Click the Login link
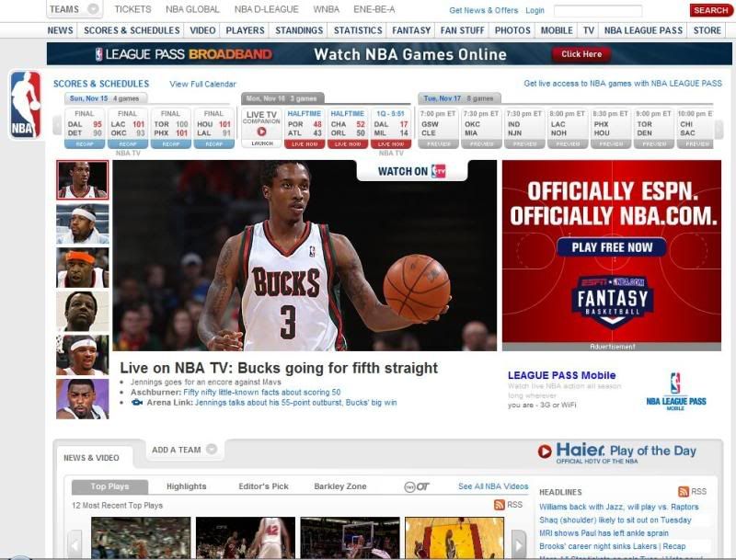 coord(535,10)
